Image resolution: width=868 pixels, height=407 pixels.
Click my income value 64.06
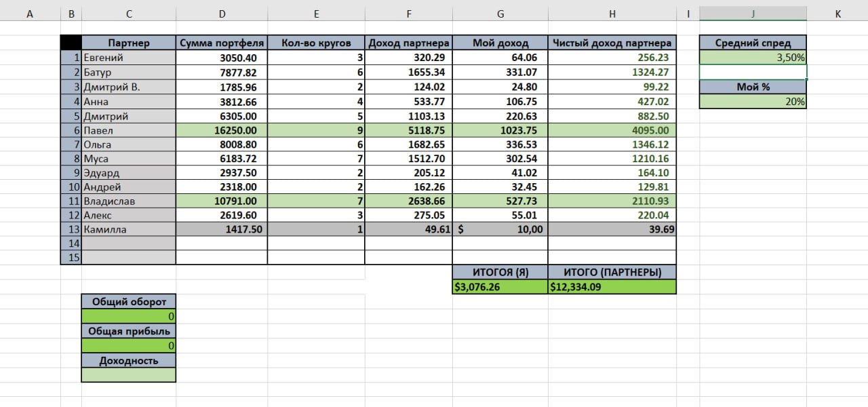point(500,58)
